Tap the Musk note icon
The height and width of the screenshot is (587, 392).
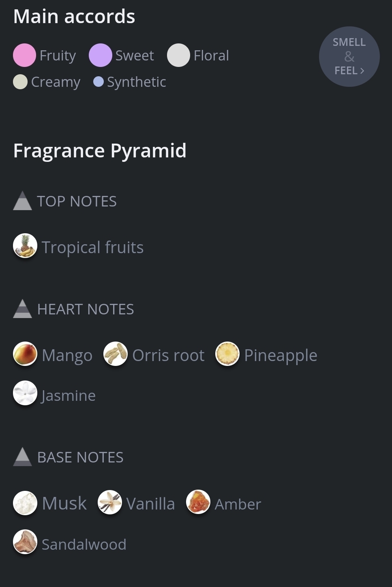coord(25,503)
